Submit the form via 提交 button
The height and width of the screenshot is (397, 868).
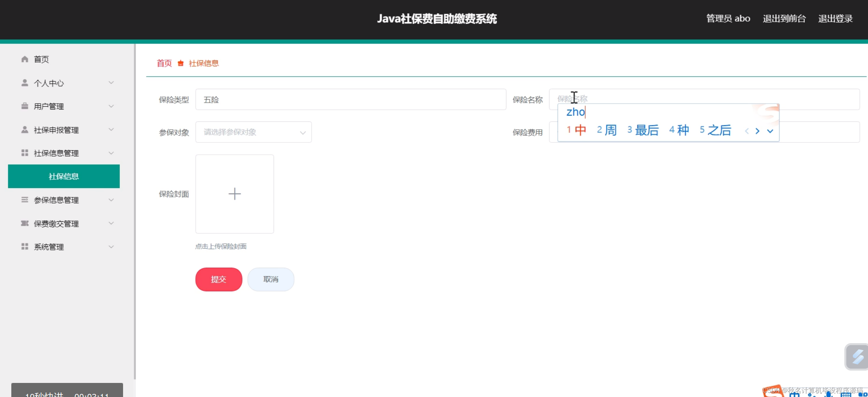218,279
